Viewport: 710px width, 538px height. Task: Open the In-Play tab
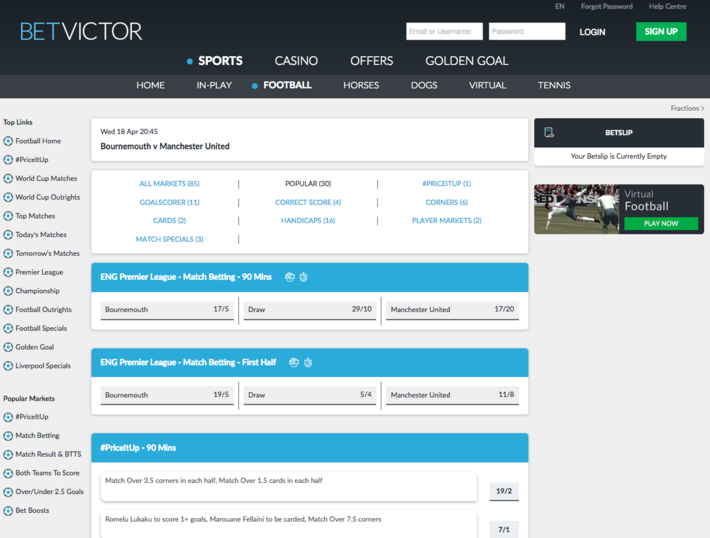coord(214,85)
